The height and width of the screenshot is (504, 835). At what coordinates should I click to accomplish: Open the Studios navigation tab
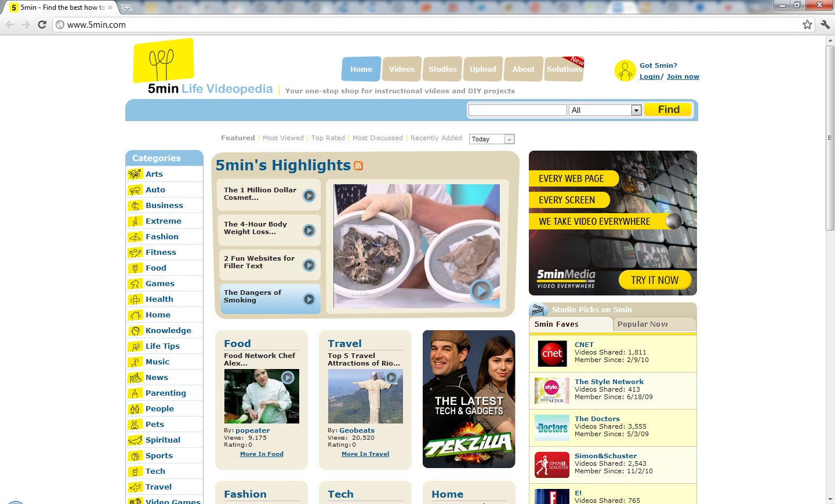[442, 69]
